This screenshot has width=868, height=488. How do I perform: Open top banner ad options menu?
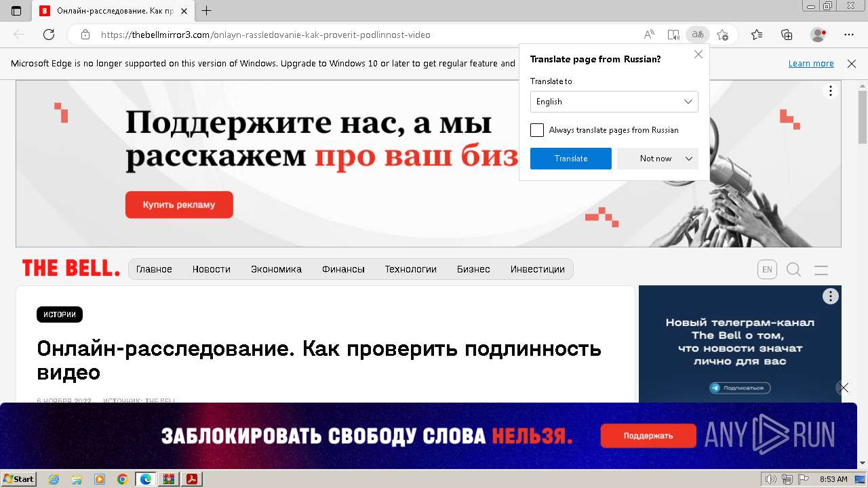[x=831, y=91]
